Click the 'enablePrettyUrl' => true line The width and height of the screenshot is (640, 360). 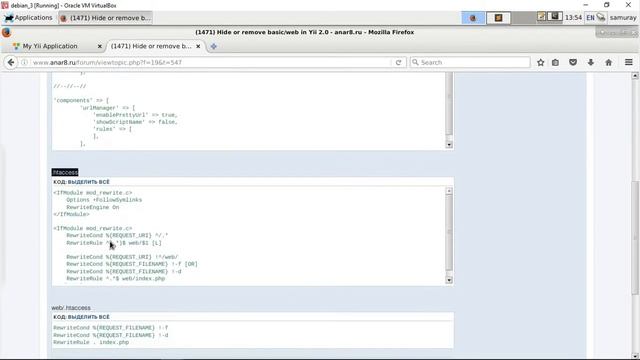(x=135, y=115)
